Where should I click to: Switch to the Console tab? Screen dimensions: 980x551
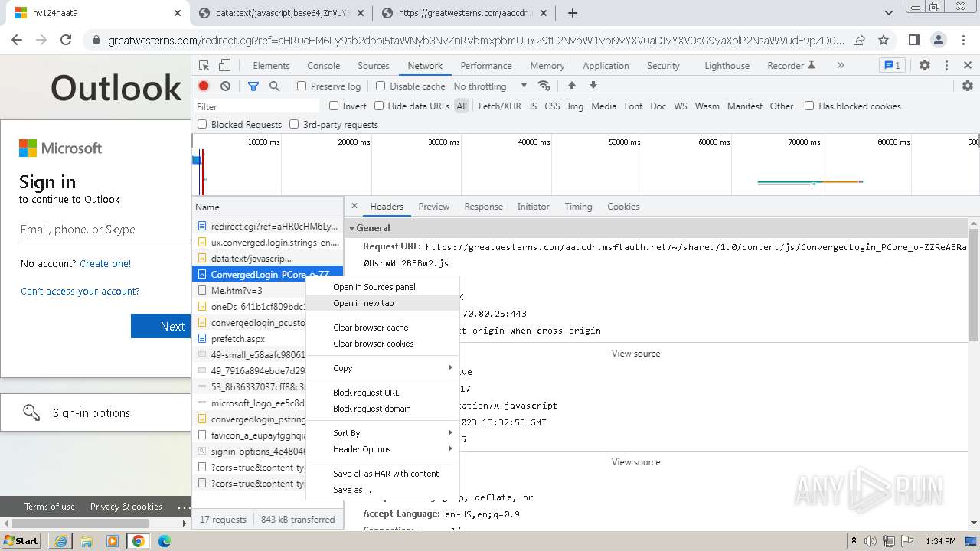point(324,66)
